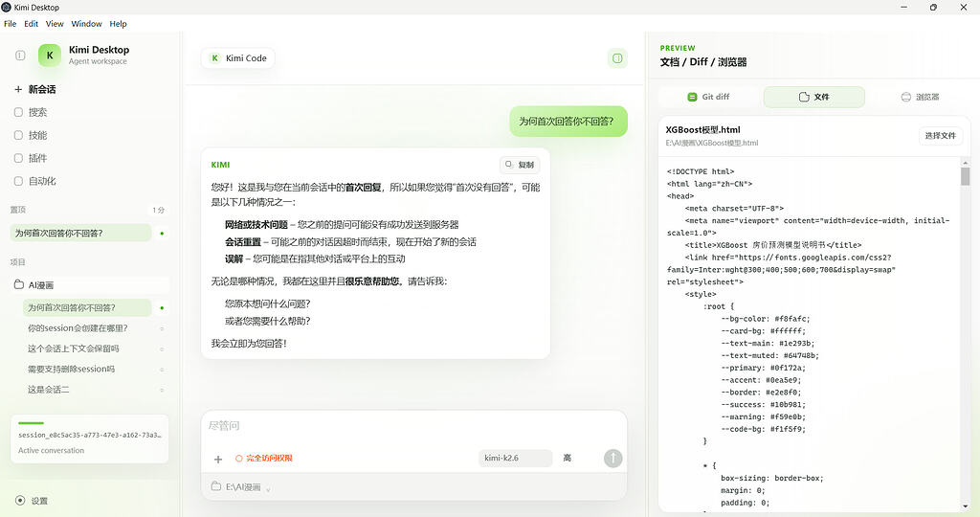Open the File menu
This screenshot has height=517, width=980.
coord(10,24)
